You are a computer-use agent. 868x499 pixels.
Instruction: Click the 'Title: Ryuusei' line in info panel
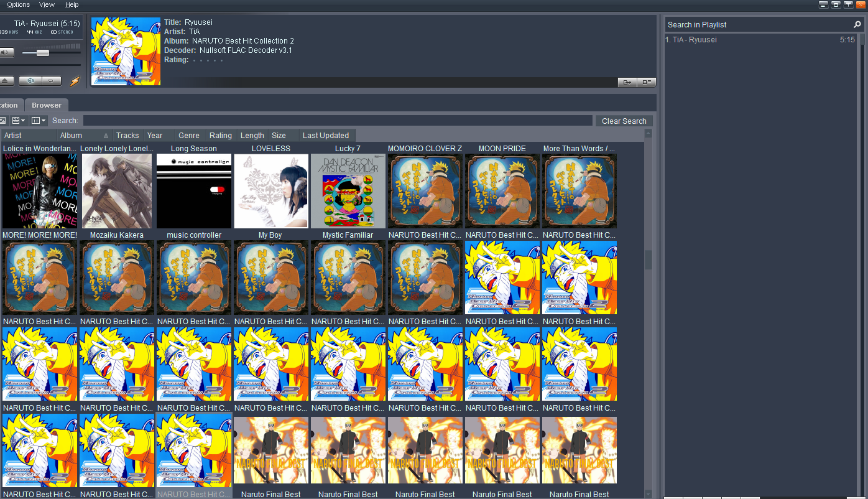(x=188, y=22)
